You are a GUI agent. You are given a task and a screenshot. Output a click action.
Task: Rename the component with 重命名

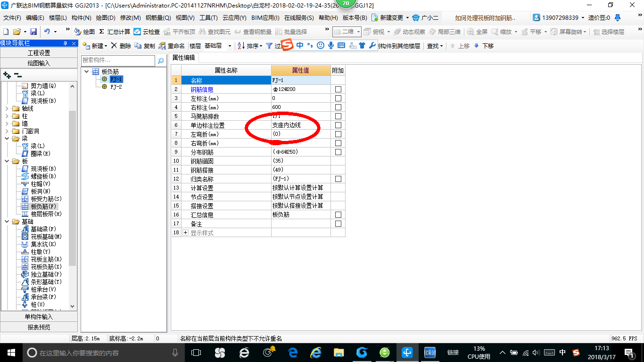click(172, 46)
